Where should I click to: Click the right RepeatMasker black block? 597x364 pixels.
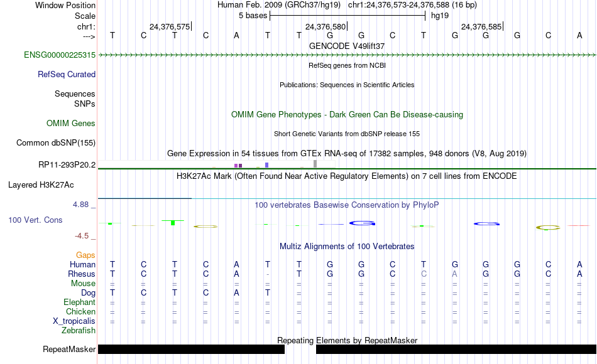point(456,349)
